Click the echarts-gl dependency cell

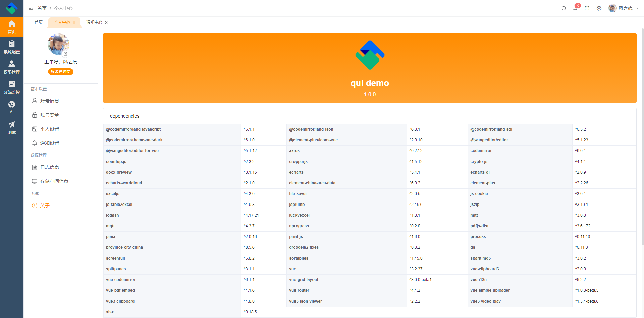click(x=520, y=172)
